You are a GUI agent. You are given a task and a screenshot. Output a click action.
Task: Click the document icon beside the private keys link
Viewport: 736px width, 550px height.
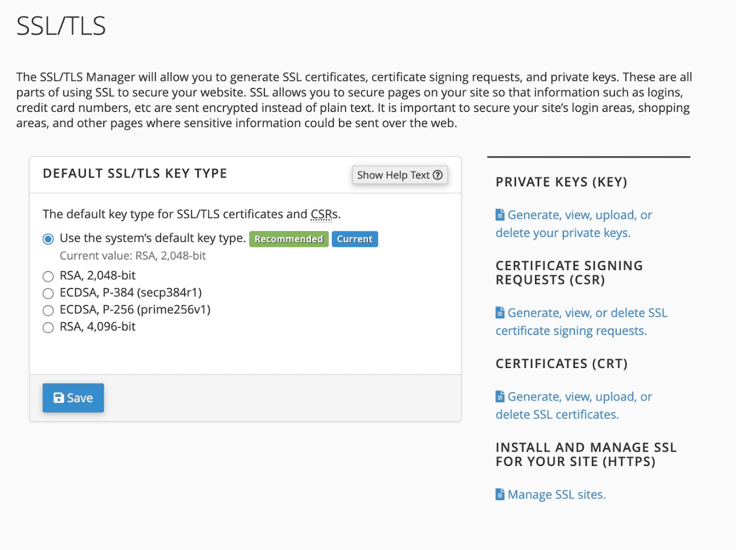(x=500, y=215)
